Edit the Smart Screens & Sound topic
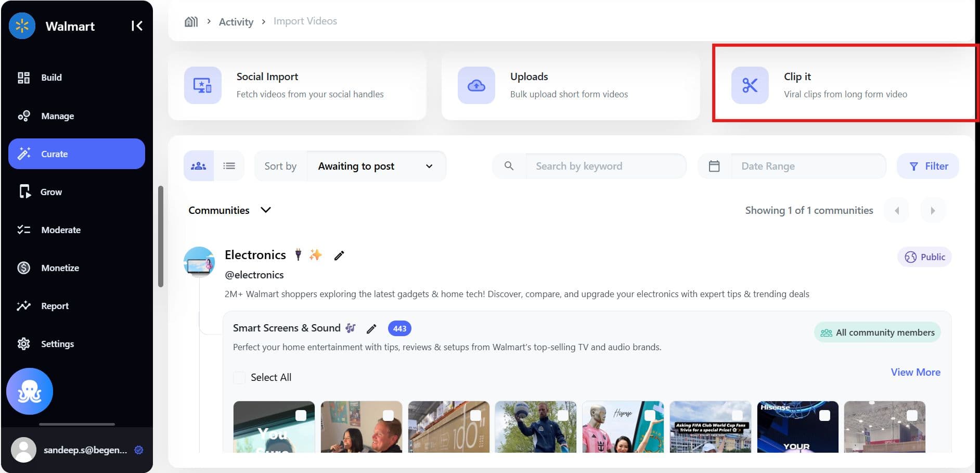The image size is (980, 473). [x=371, y=328]
